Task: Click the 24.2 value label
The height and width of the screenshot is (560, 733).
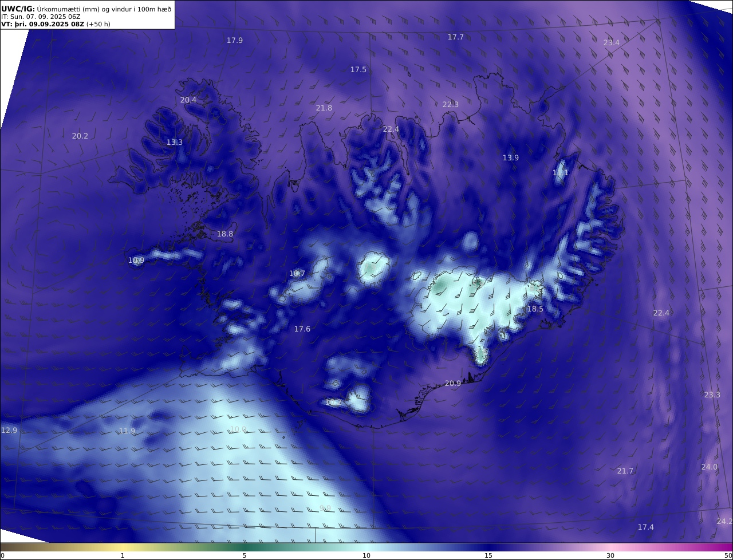Action: tap(724, 521)
